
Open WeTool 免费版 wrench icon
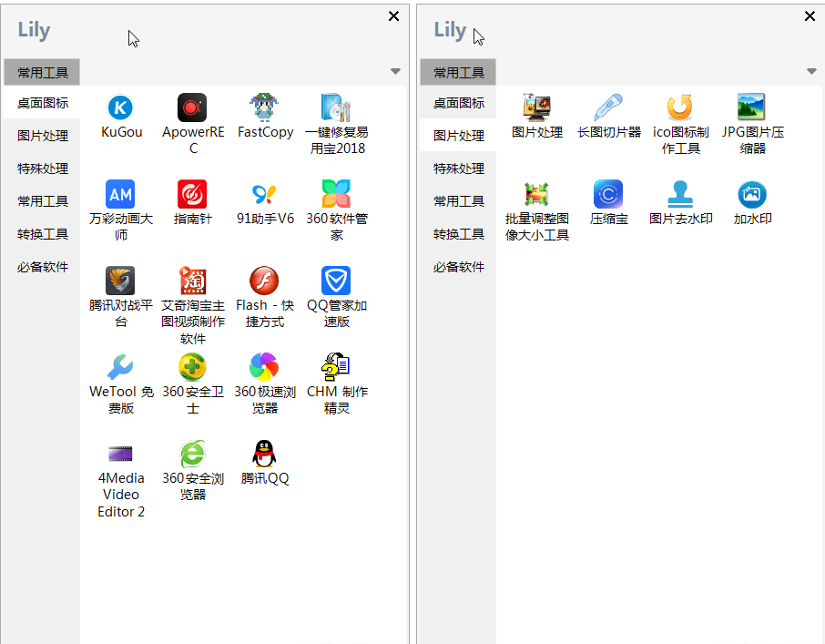pos(120,367)
